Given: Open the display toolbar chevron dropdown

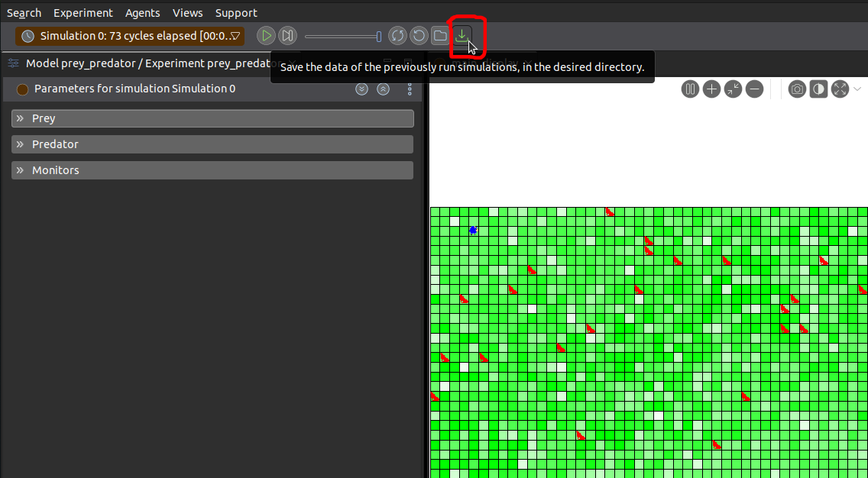Looking at the screenshot, I should click(857, 89).
